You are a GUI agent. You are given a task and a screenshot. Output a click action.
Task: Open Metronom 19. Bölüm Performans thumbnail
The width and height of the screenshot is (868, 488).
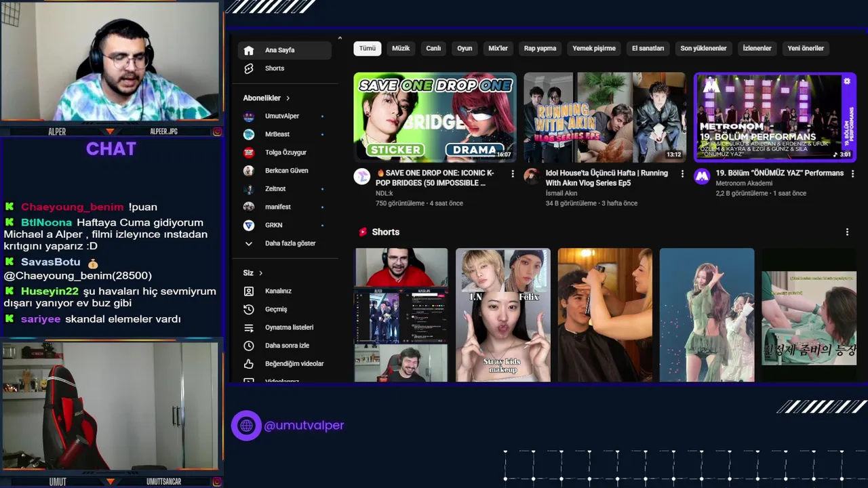(775, 117)
